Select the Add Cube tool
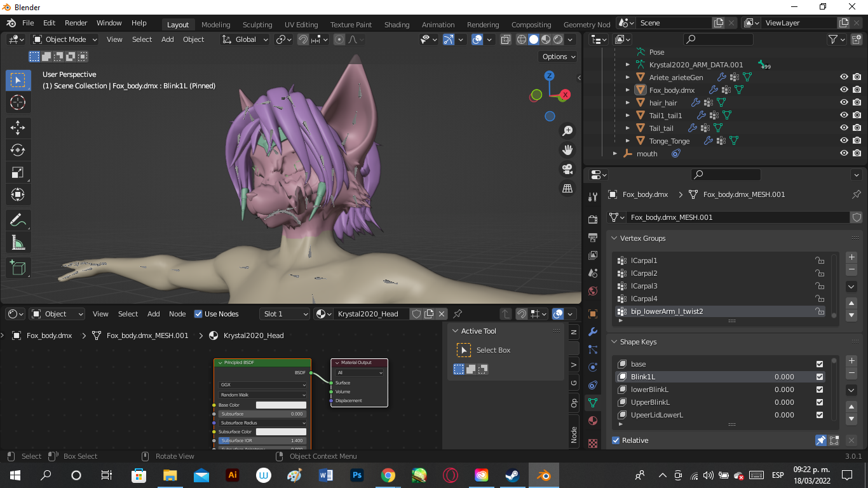The image size is (868, 488). 18,268
